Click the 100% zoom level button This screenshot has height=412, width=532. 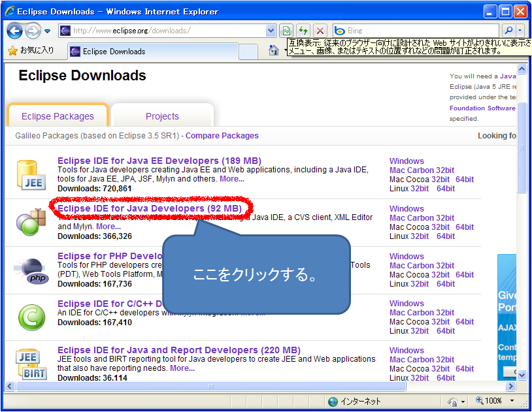click(489, 401)
